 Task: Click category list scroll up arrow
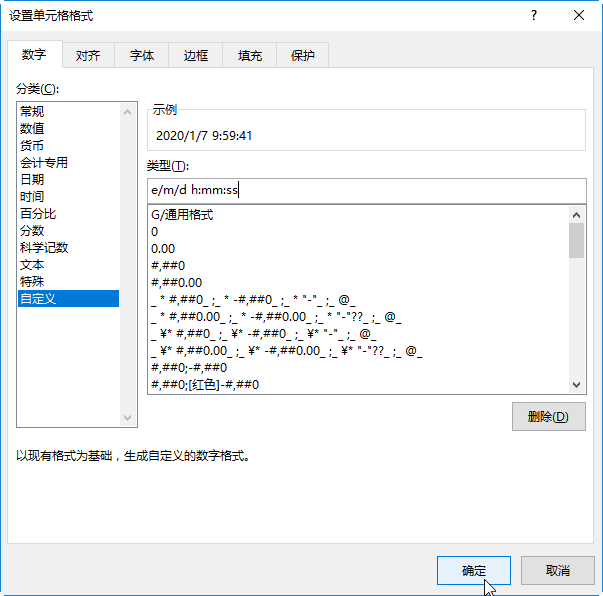(x=128, y=112)
